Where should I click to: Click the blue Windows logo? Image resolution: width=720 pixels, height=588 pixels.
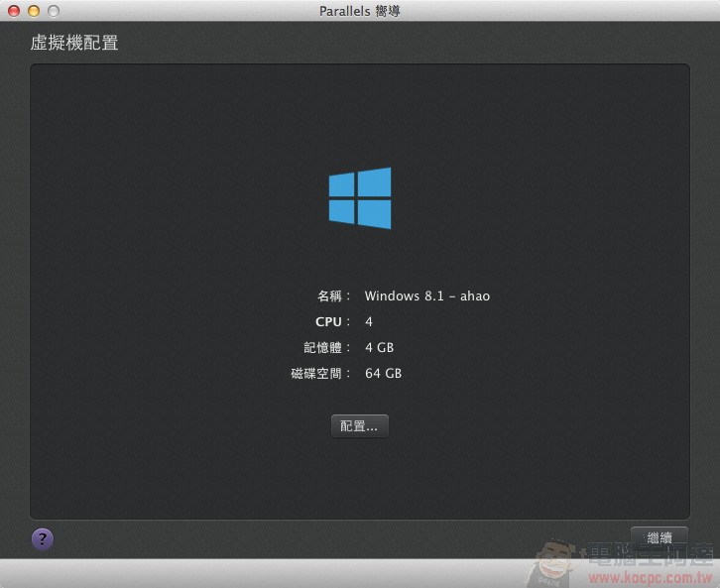360,198
